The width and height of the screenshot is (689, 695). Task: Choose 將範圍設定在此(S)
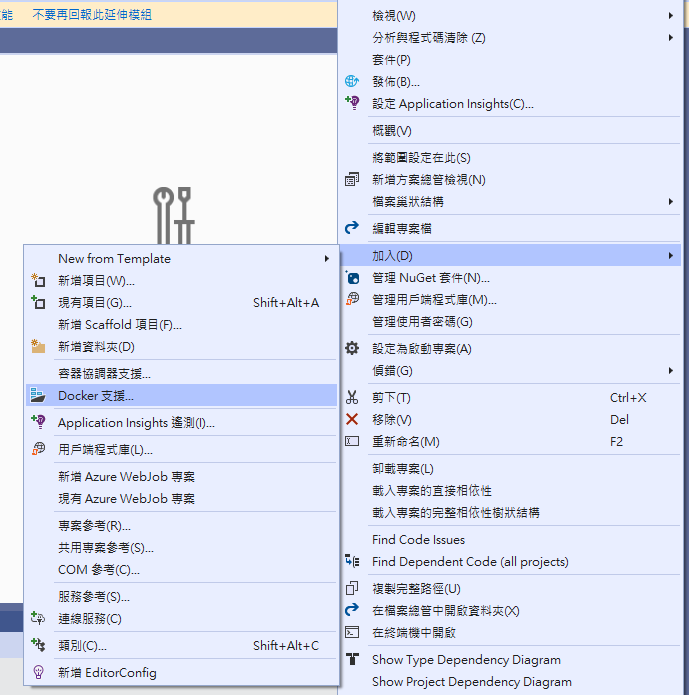[x=511, y=158]
